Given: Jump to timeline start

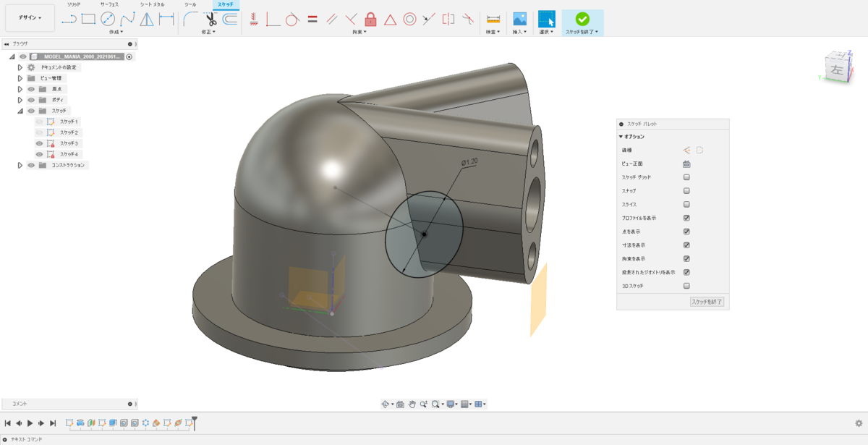Looking at the screenshot, I should point(8,423).
